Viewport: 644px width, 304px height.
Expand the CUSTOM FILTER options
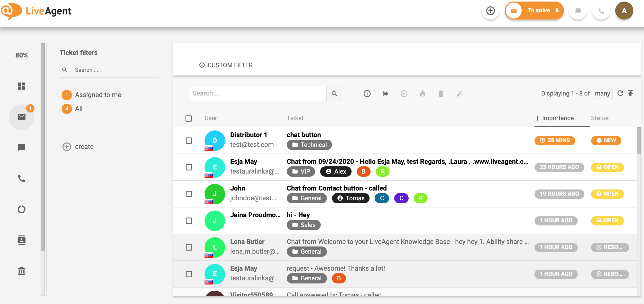pos(226,65)
